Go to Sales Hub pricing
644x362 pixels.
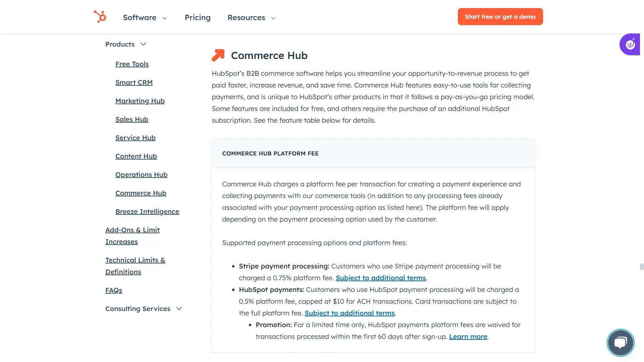[131, 119]
